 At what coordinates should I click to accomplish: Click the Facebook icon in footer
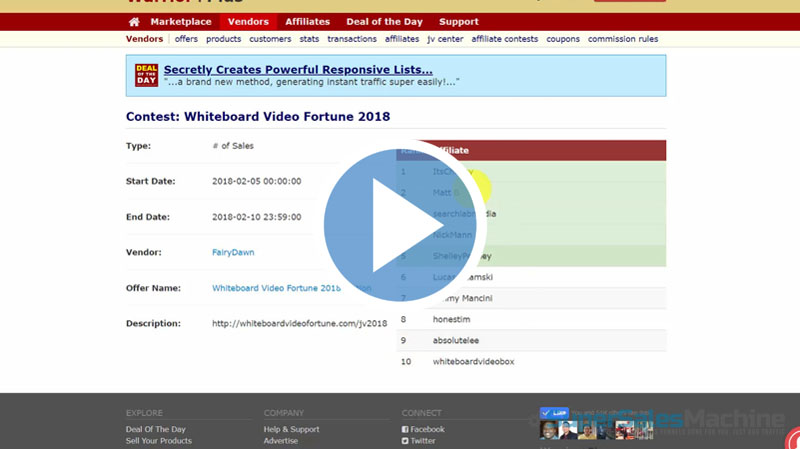tap(405, 429)
